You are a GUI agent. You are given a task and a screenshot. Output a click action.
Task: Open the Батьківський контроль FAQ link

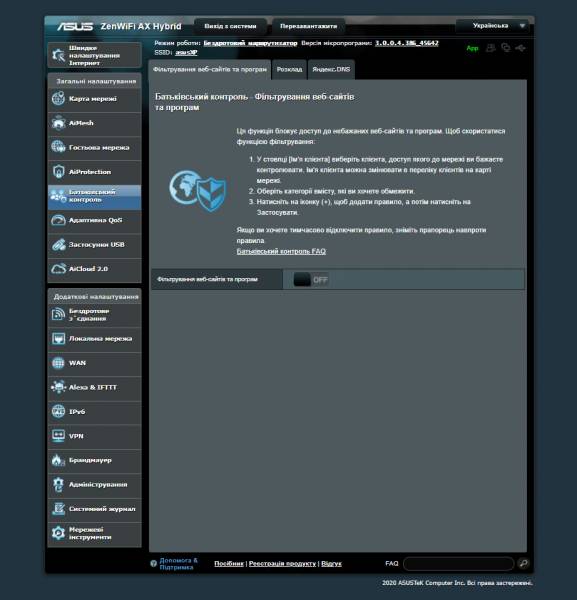(281, 251)
